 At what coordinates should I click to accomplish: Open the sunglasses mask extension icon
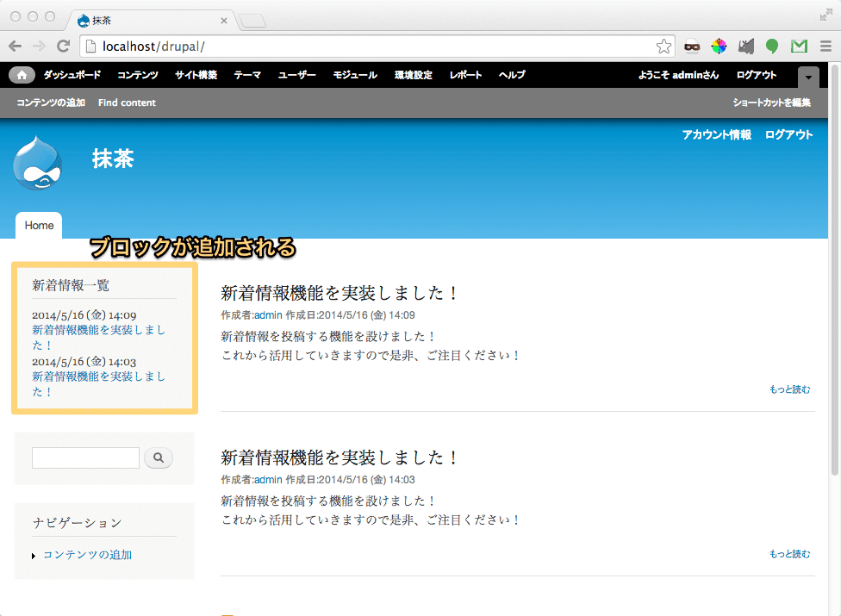coord(692,47)
